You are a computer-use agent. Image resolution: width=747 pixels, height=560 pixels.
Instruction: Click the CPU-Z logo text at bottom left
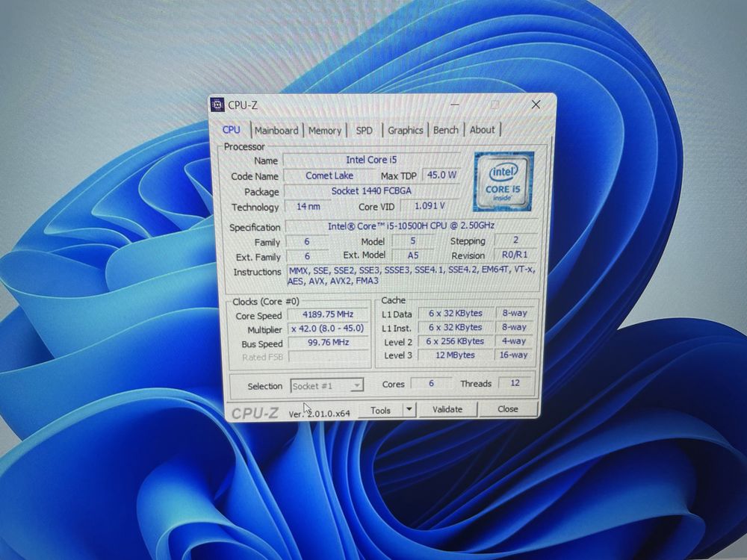[x=255, y=413]
